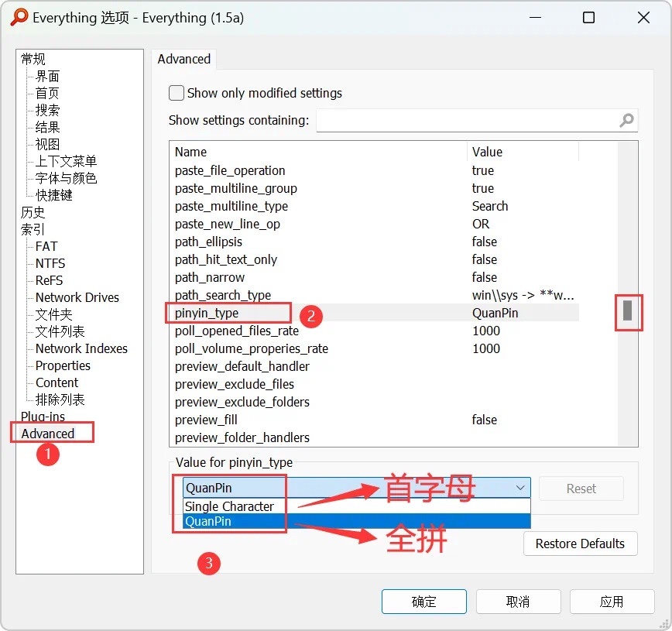Click the OR value of paste_new_line_op

point(481,224)
